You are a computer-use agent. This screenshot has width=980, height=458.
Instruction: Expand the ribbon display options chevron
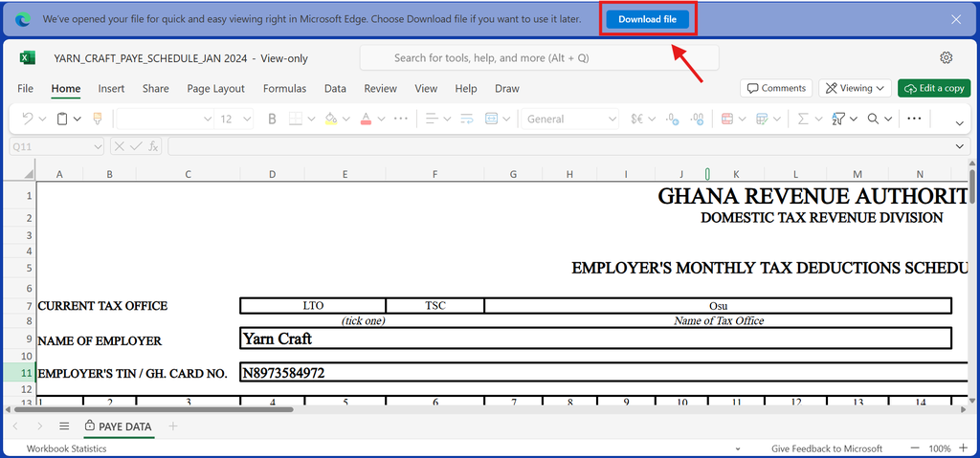960,123
